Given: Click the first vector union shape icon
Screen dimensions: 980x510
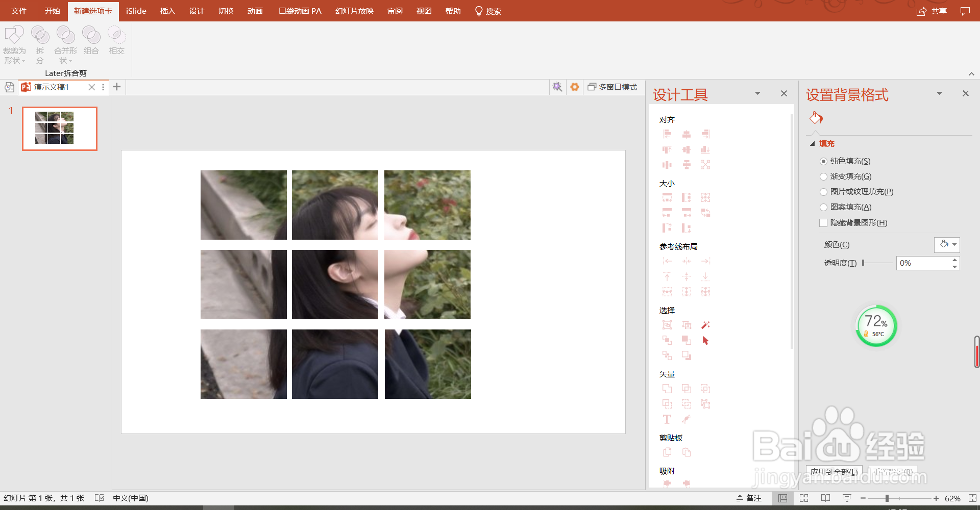Looking at the screenshot, I should (x=667, y=389).
